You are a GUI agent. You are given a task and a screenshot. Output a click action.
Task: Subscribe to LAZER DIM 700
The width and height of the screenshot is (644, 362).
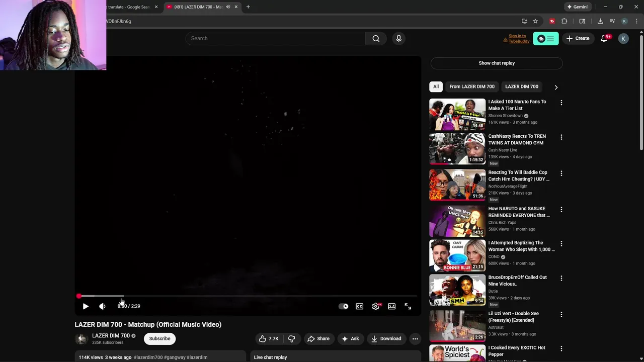[159, 339]
